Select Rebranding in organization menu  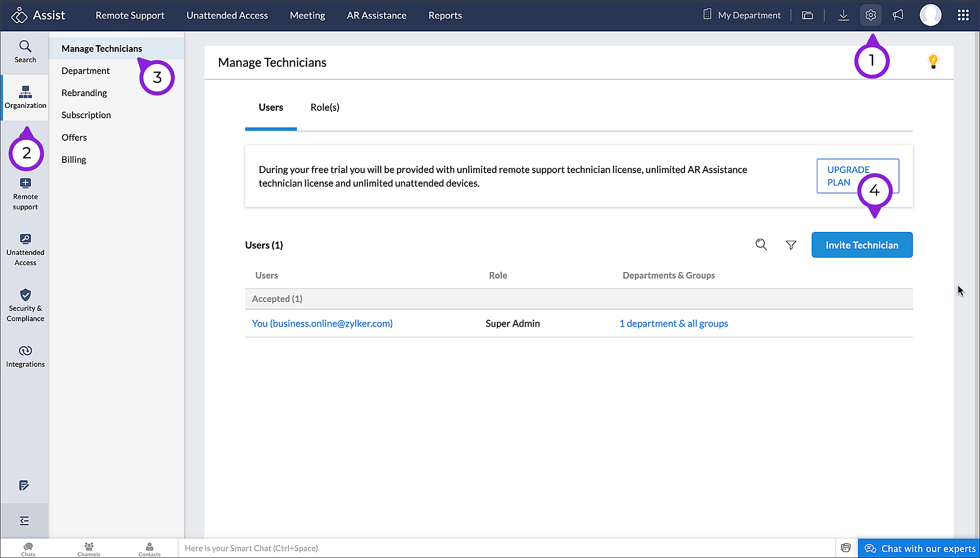84,93
